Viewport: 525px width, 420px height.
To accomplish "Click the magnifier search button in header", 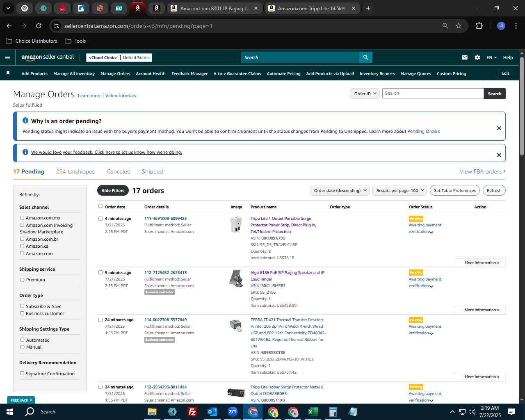I will point(365,57).
